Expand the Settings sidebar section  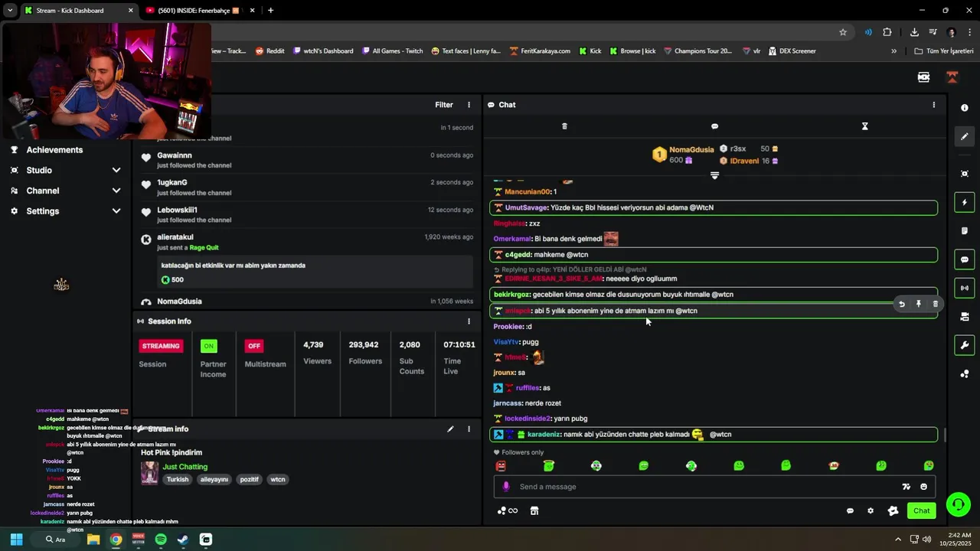click(x=65, y=211)
